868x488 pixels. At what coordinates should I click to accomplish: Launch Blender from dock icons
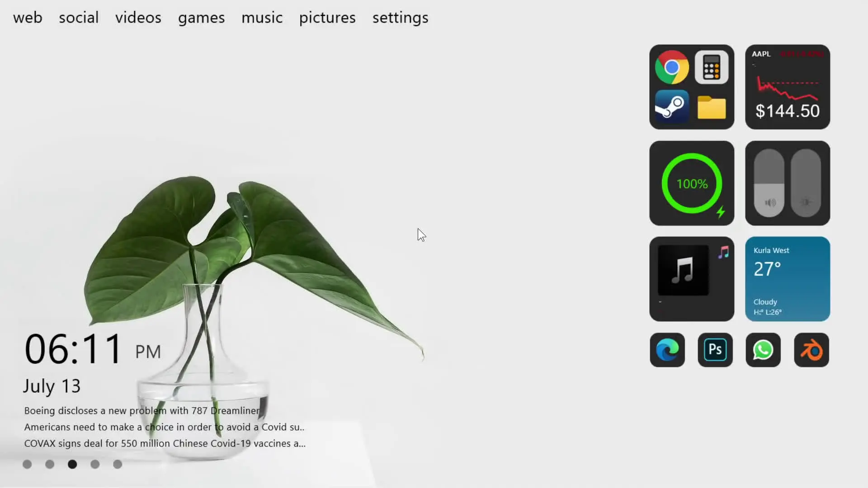[x=811, y=350]
